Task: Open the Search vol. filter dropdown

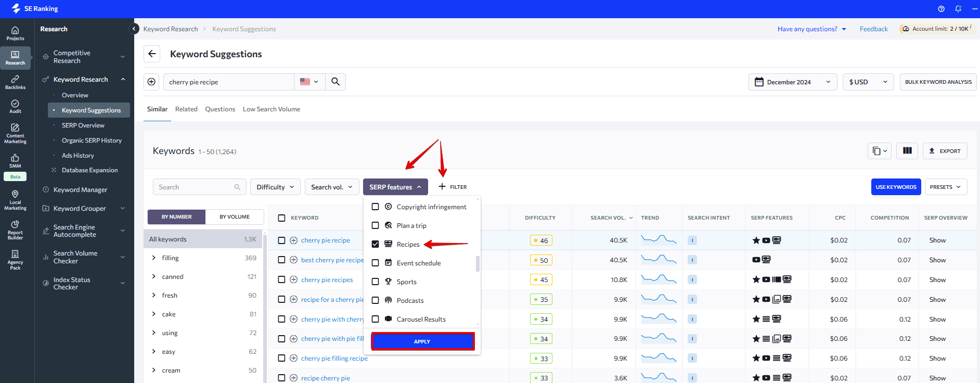Action: (x=332, y=187)
